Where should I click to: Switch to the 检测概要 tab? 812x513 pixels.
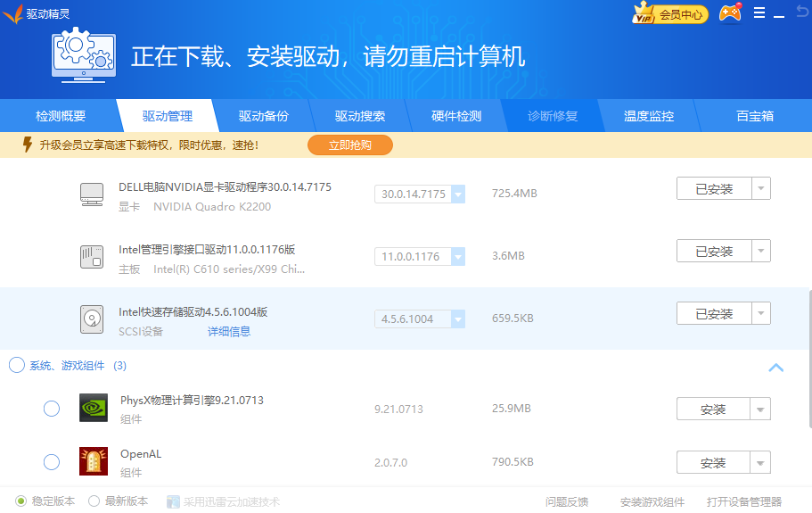61,116
